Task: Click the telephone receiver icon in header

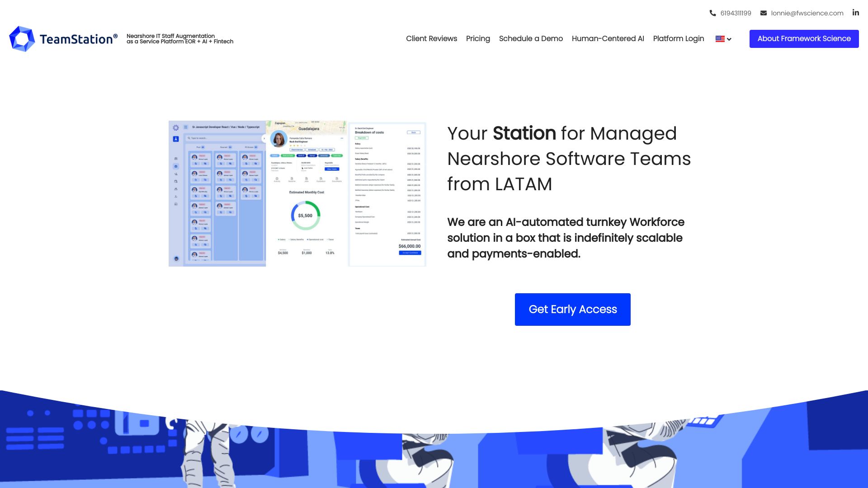Action: 713,13
